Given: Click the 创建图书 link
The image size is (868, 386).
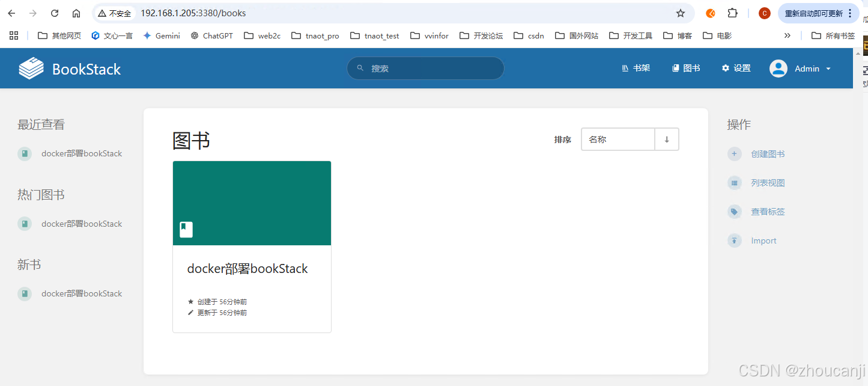Looking at the screenshot, I should tap(768, 154).
